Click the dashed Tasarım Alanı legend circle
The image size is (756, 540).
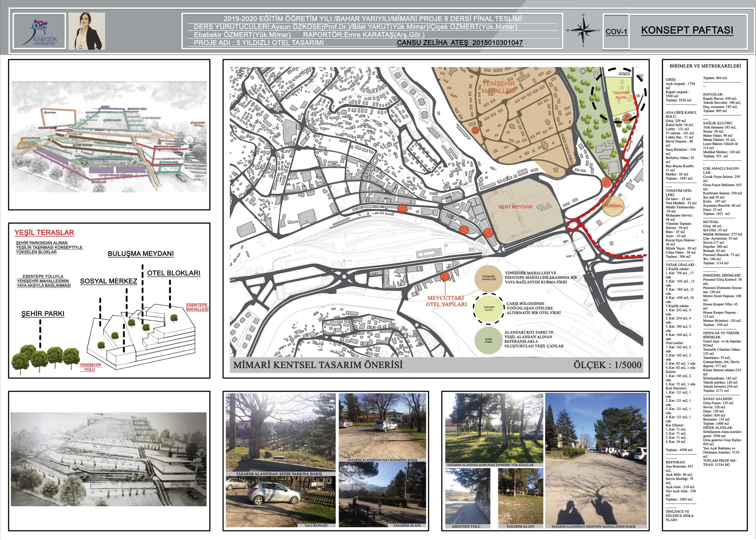[488, 309]
